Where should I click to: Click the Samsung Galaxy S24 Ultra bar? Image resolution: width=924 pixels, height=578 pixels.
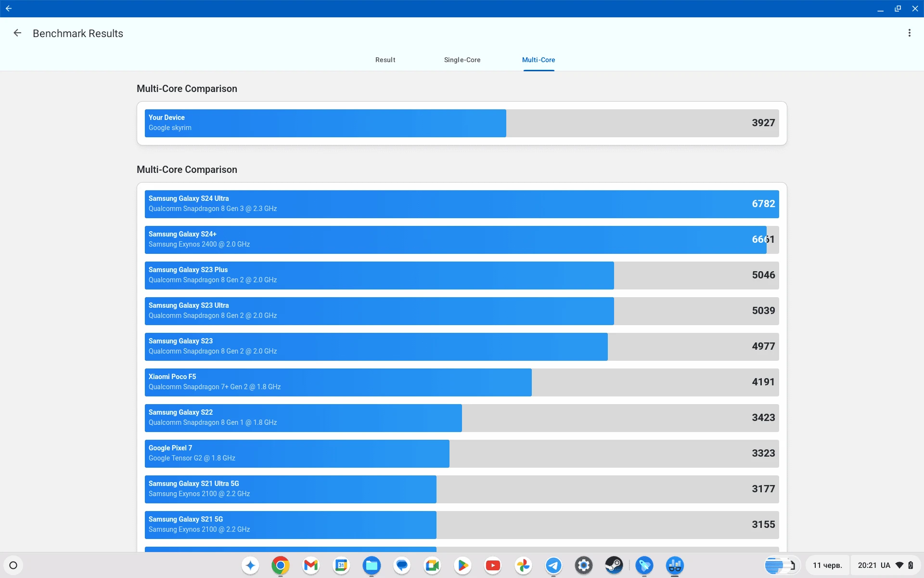click(x=462, y=204)
